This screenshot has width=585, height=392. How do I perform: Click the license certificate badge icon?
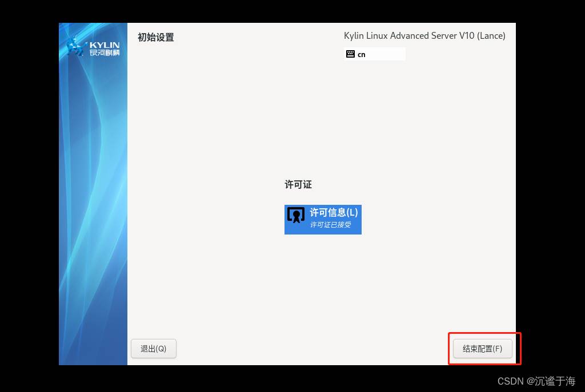(295, 215)
